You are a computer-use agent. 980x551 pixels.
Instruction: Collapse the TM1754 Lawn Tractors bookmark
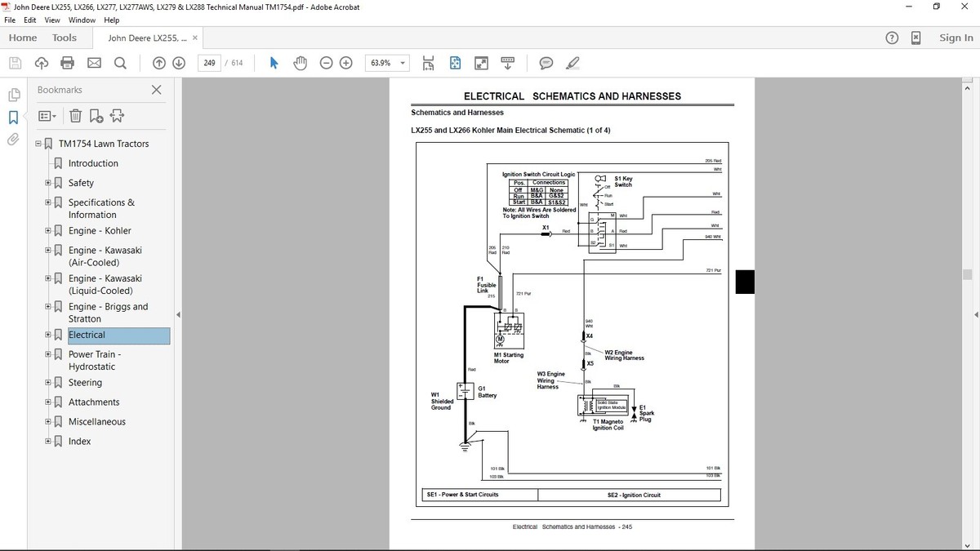pyautogui.click(x=38, y=143)
